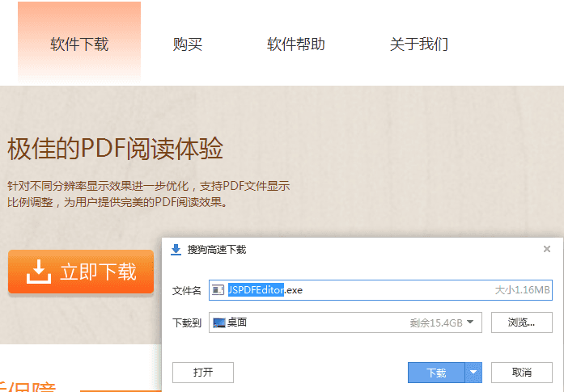Go to the 购买 menu item
The height and width of the screenshot is (392, 564).
click(x=188, y=44)
